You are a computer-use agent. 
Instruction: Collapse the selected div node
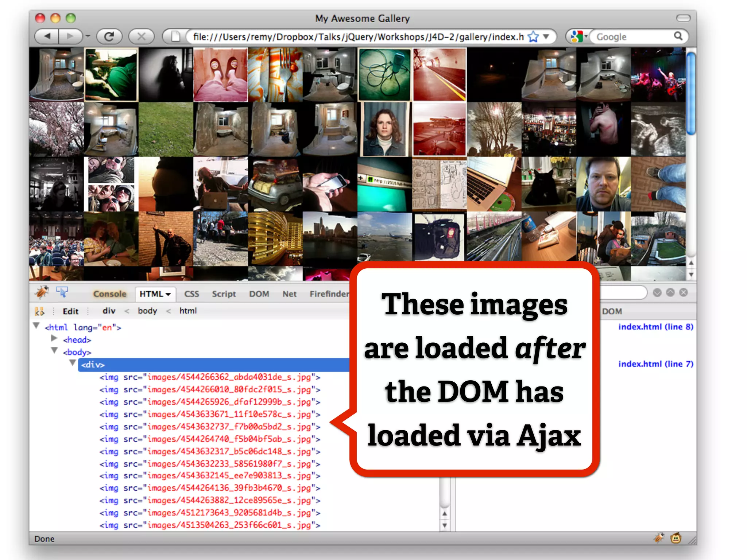(73, 363)
